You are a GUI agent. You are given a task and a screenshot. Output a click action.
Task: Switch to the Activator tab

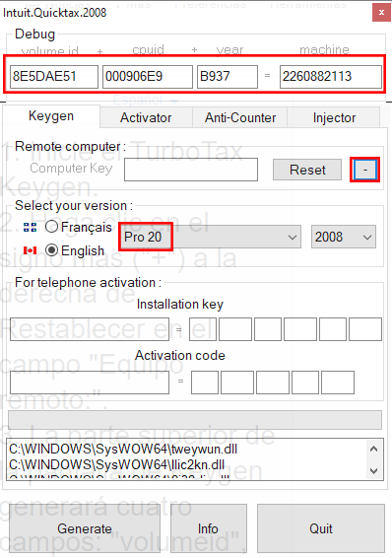[x=146, y=117]
